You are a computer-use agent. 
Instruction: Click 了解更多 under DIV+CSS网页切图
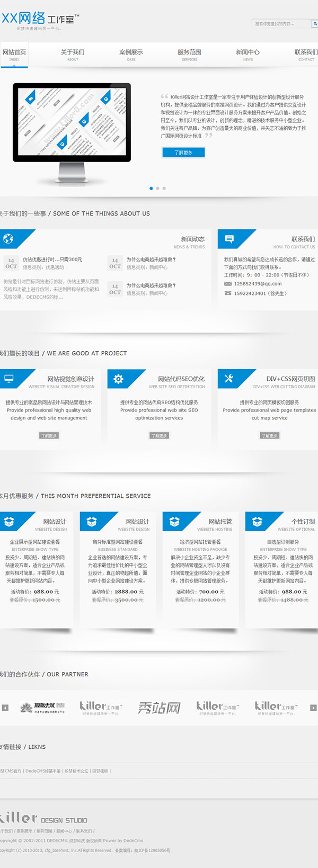269,436
